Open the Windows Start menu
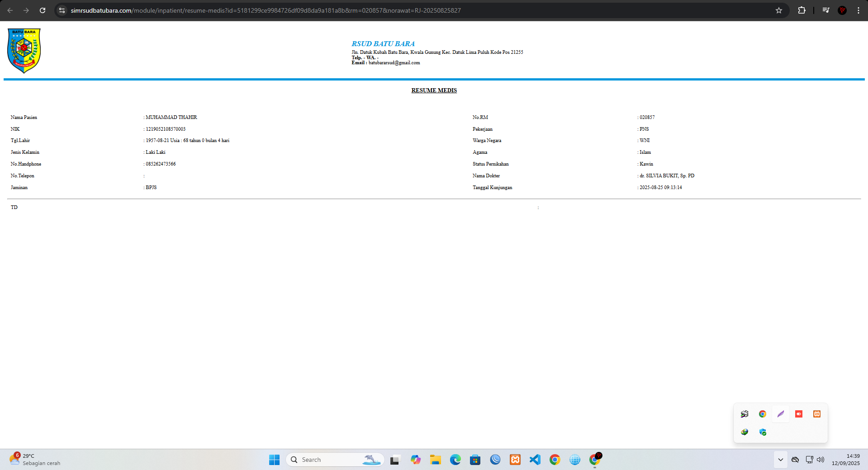868x470 pixels. point(274,460)
